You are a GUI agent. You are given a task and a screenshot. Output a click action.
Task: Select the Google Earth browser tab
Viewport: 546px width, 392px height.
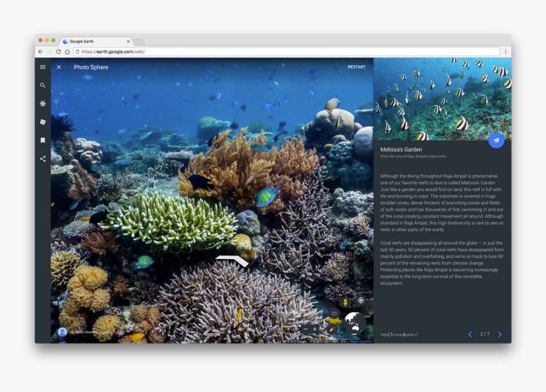point(94,41)
